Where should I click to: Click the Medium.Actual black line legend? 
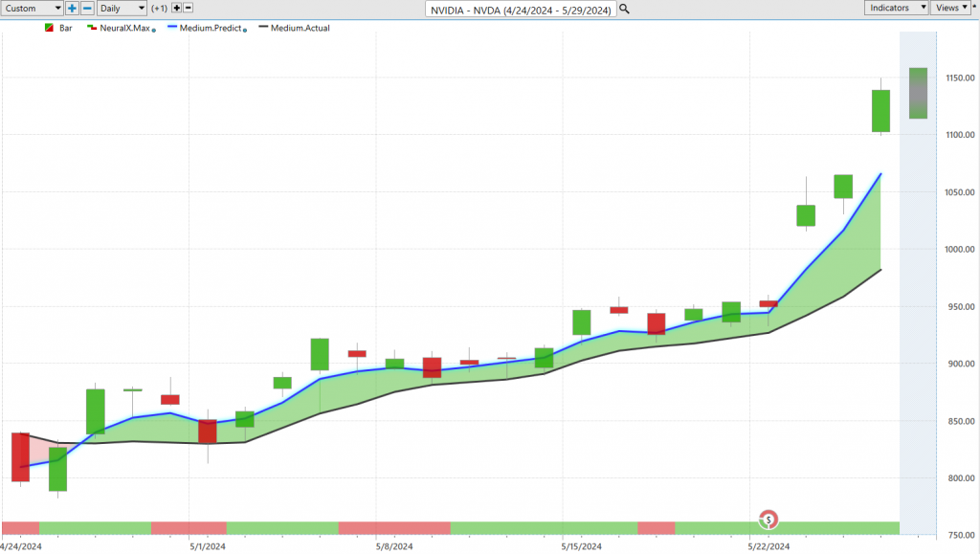(264, 28)
